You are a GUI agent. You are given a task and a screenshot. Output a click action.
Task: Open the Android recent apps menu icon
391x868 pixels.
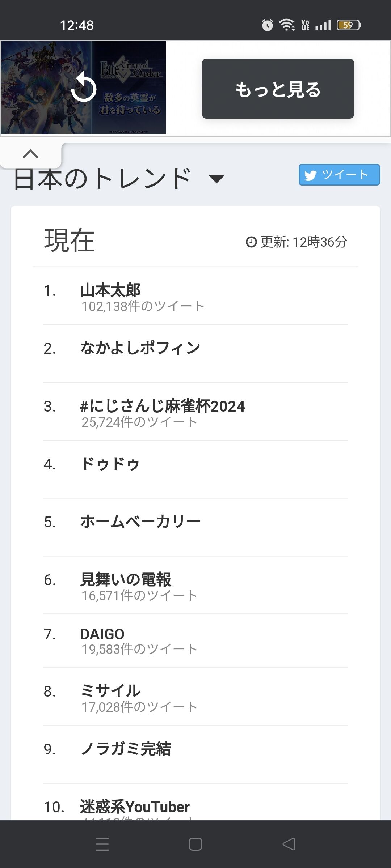point(102,844)
